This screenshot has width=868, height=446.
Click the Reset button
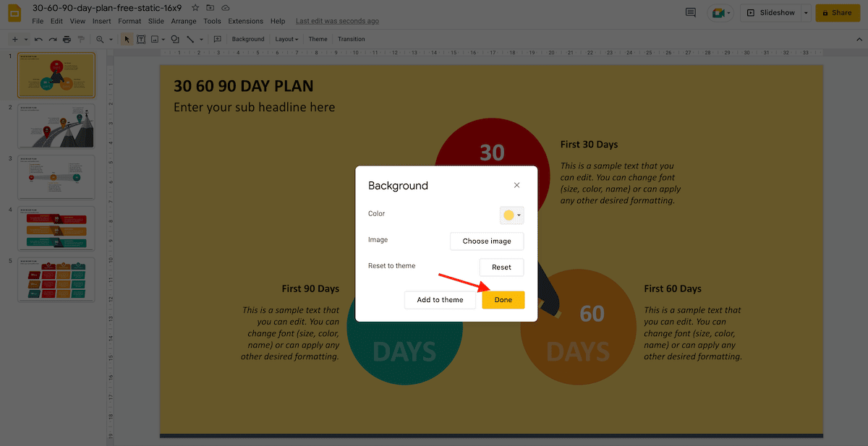(x=502, y=267)
